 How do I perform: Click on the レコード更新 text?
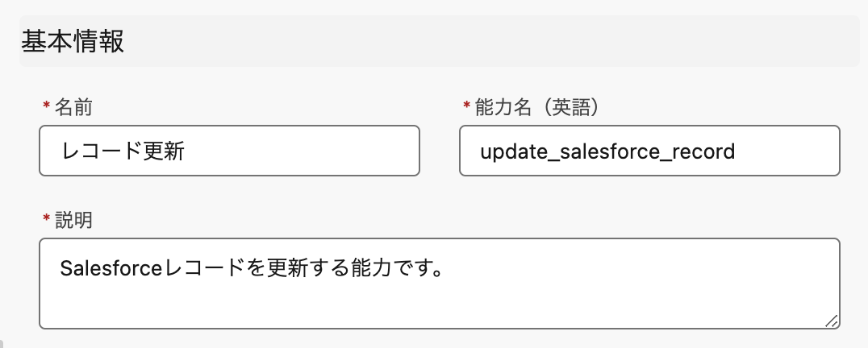pyautogui.click(x=123, y=151)
